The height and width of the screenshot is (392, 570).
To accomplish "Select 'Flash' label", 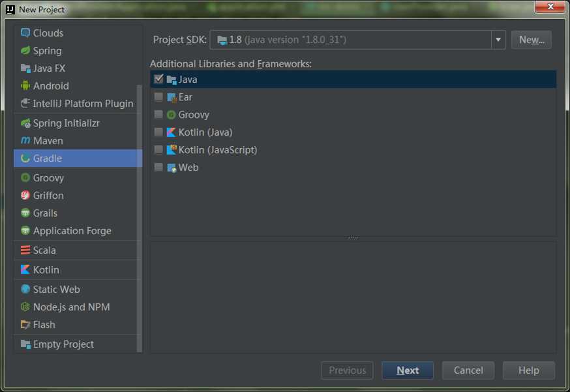I will click(44, 324).
